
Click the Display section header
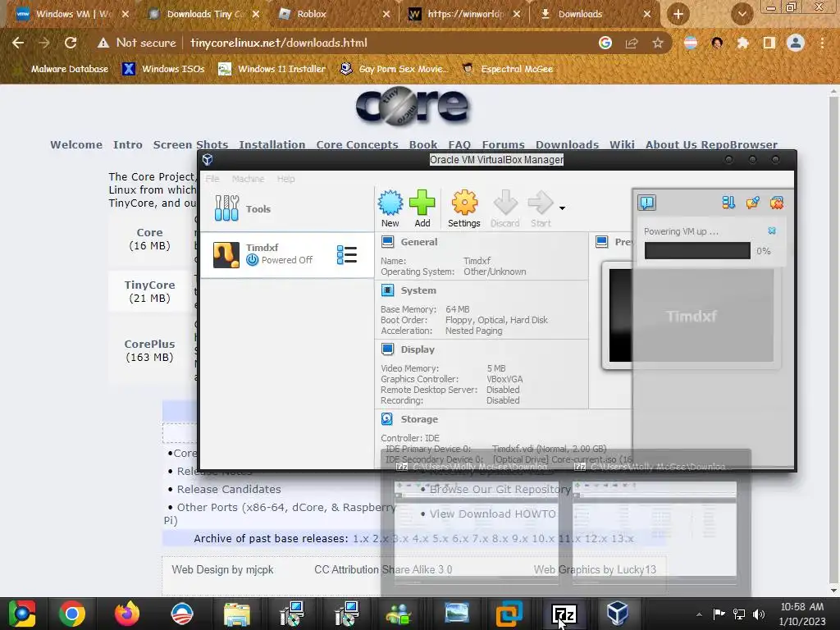coord(418,349)
